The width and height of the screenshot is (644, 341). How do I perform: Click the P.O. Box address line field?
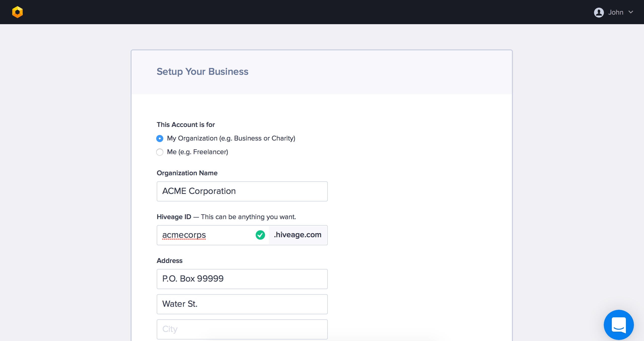pyautogui.click(x=242, y=279)
